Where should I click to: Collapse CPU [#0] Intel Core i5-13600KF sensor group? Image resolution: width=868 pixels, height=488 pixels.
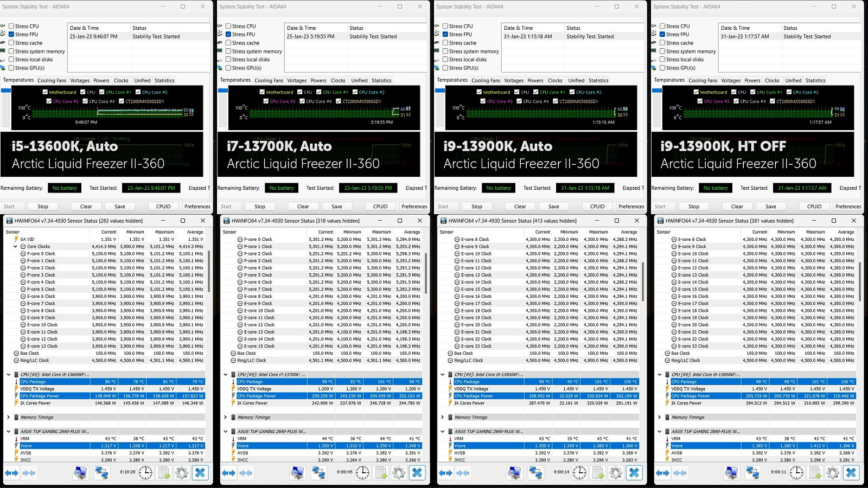pos(8,374)
